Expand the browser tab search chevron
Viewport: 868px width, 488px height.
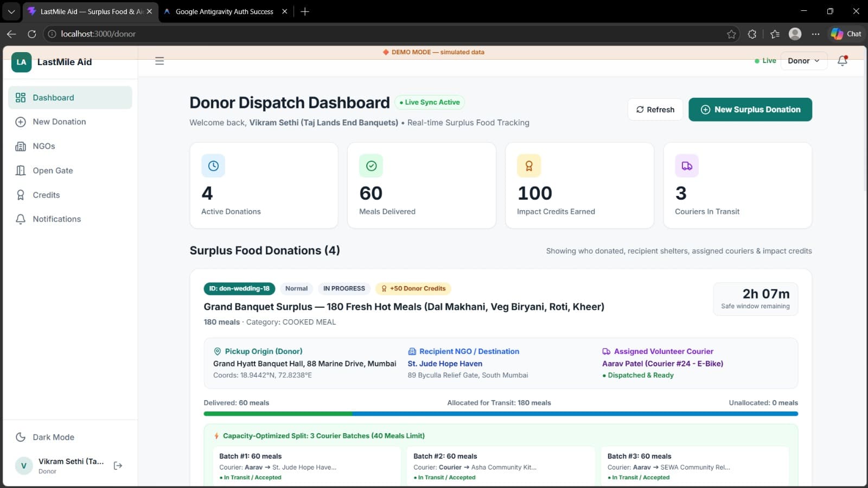click(x=11, y=11)
